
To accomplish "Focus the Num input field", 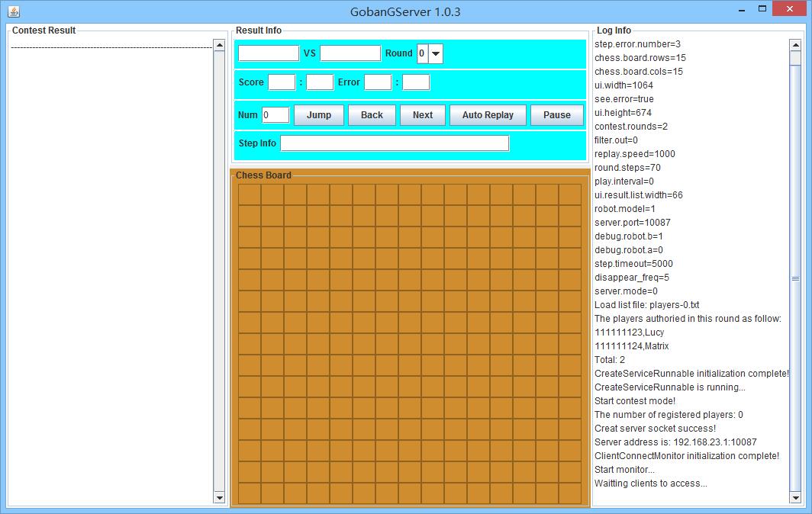I will click(275, 115).
